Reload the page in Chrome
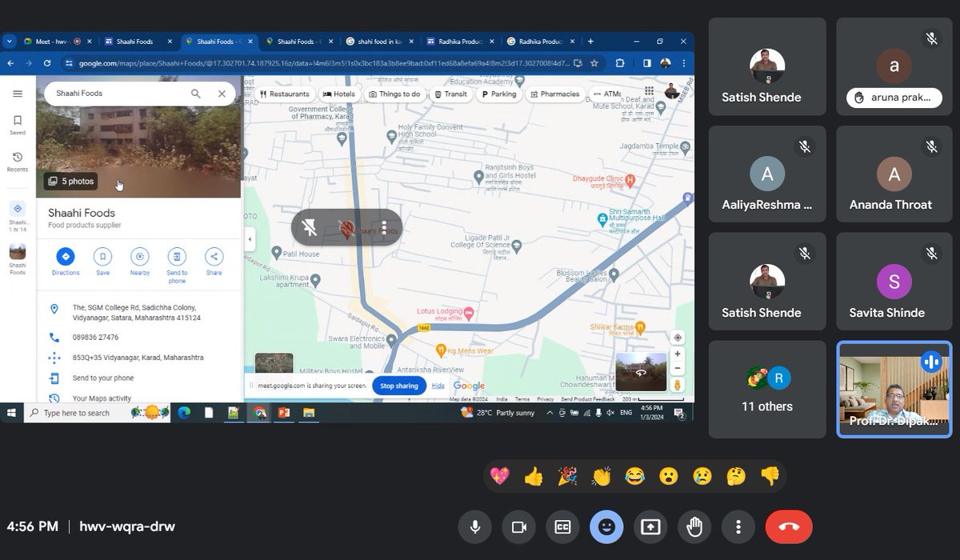The height and width of the screenshot is (560, 960). point(48,62)
